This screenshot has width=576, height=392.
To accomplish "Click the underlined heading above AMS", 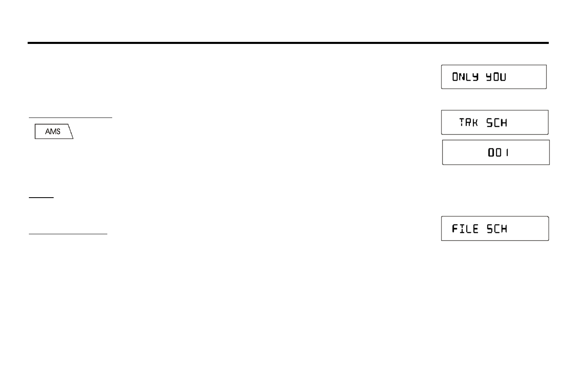I will point(70,117).
